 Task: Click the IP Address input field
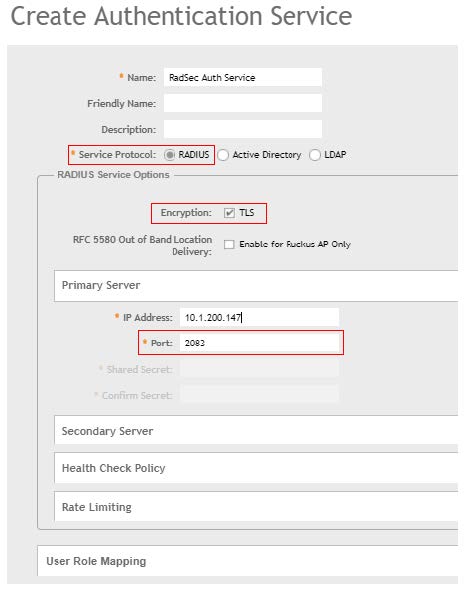pyautogui.click(x=259, y=317)
